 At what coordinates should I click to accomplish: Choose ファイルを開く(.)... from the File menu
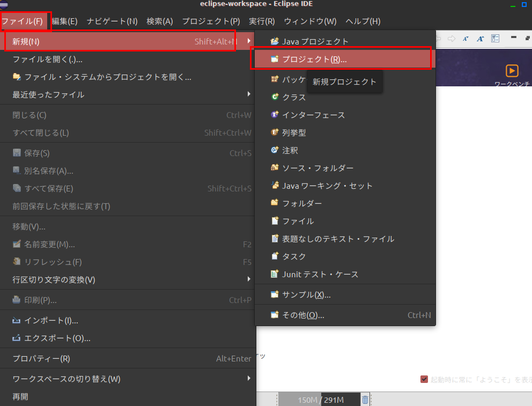tap(127, 60)
